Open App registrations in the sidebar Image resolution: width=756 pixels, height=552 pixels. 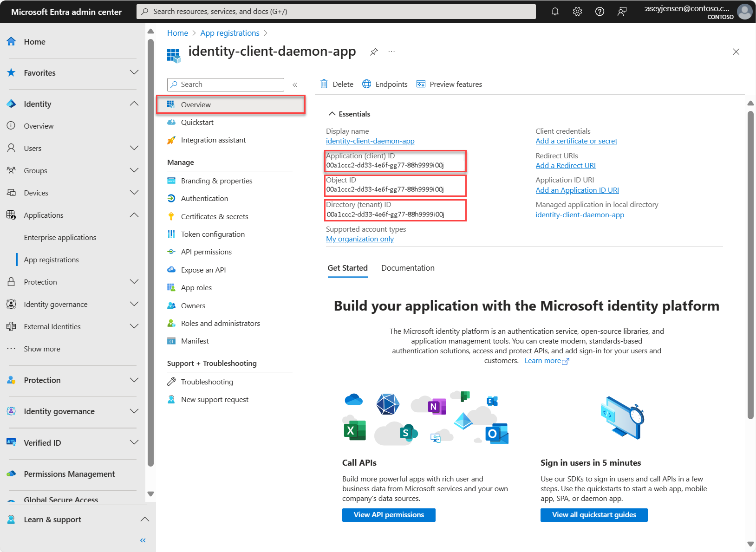pyautogui.click(x=51, y=260)
